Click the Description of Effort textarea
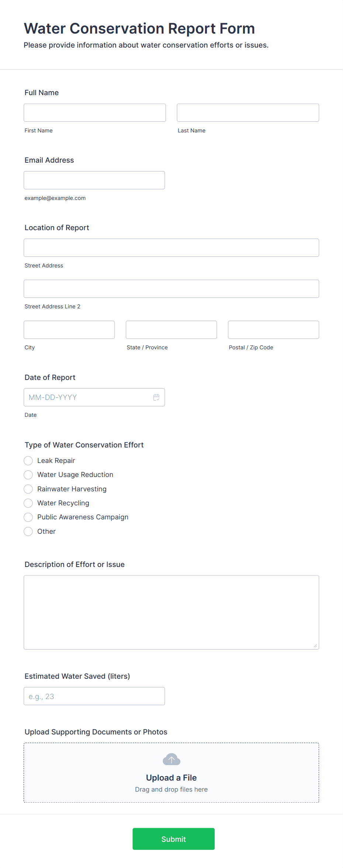Image resolution: width=343 pixels, height=868 pixels. pos(171,612)
